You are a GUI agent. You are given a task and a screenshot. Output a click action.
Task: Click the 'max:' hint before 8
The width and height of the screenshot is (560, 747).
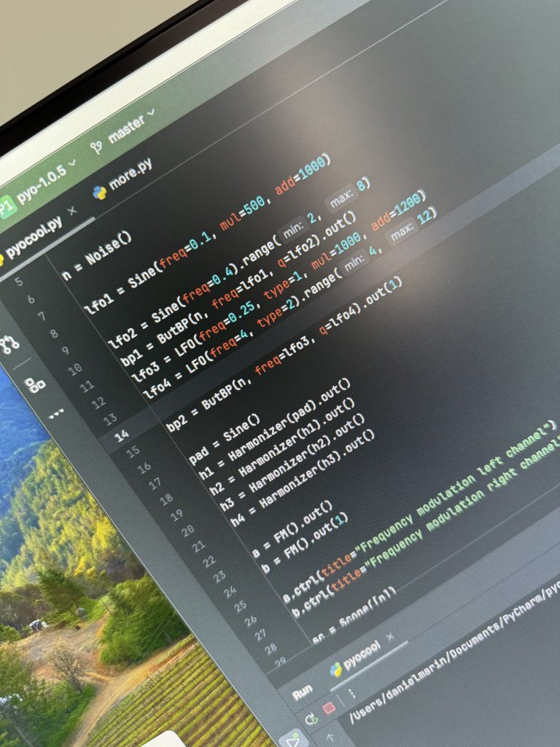[343, 198]
